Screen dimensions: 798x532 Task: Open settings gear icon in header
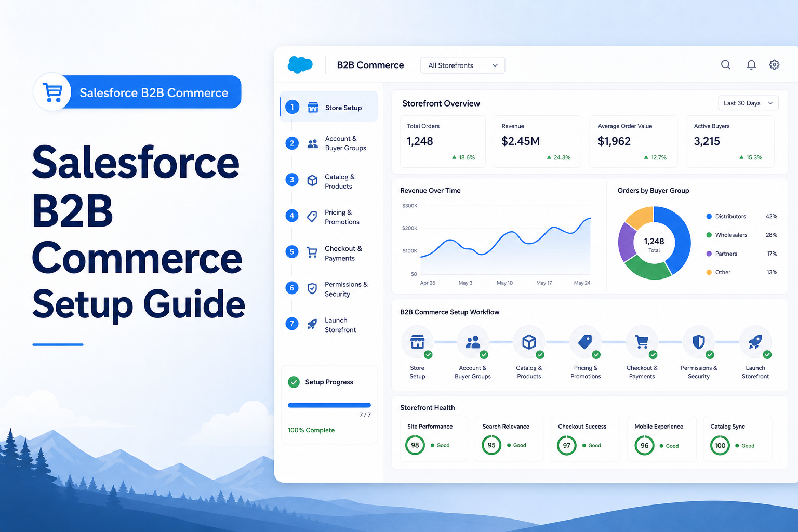click(774, 65)
